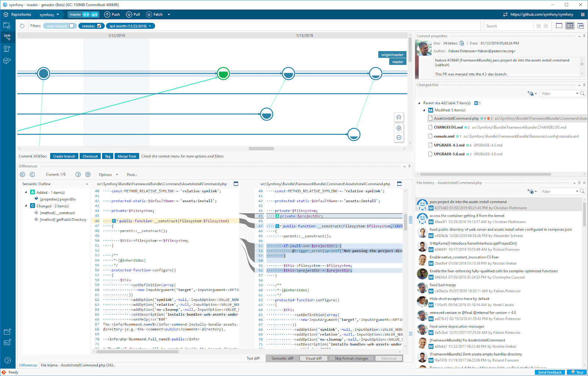Click the Create branch button

(64, 156)
